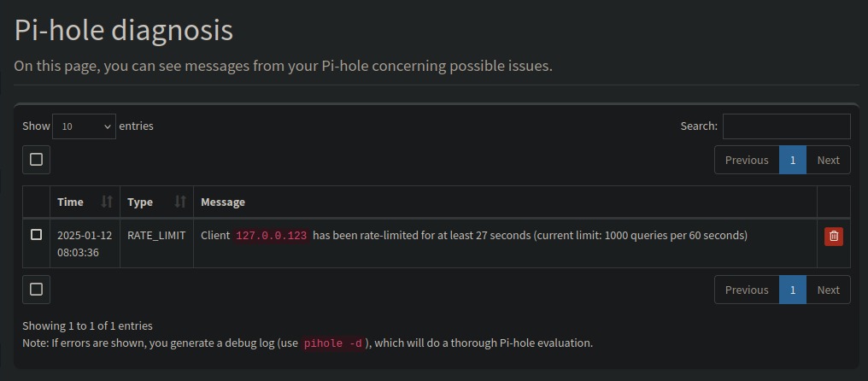Click the client IP 127.0.0.123

272,236
